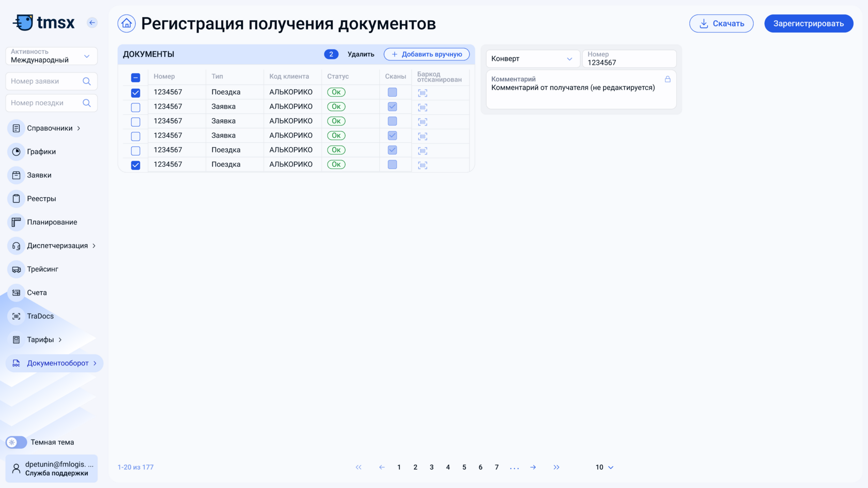Click the pagination ellipsis
Image resolution: width=868 pixels, height=488 pixels.
pos(515,468)
